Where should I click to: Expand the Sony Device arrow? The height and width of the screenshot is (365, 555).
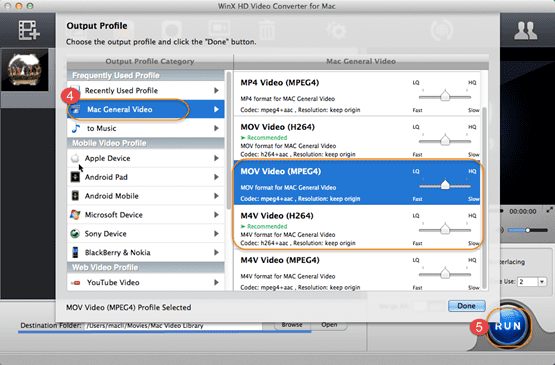(x=216, y=233)
